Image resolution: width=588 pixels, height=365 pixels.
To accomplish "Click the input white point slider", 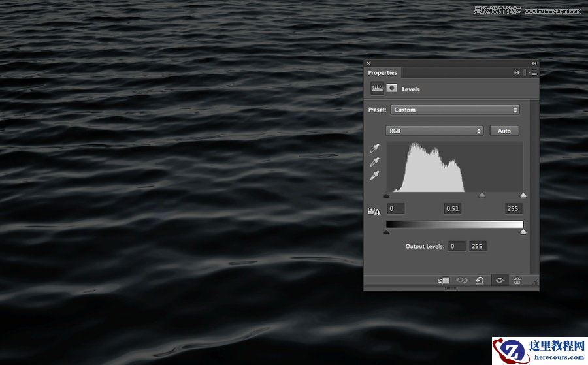I will point(523,195).
